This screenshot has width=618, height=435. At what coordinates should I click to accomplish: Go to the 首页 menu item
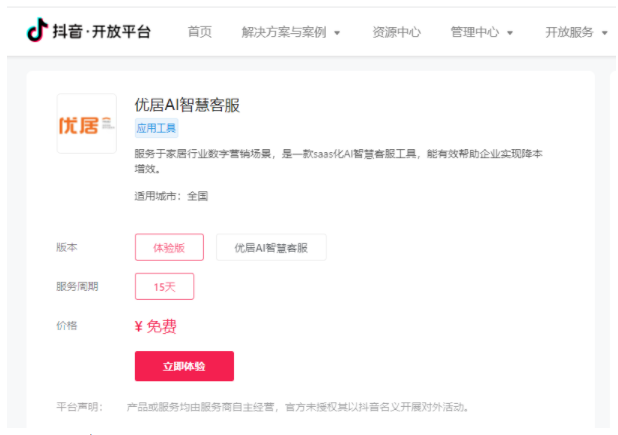point(200,32)
